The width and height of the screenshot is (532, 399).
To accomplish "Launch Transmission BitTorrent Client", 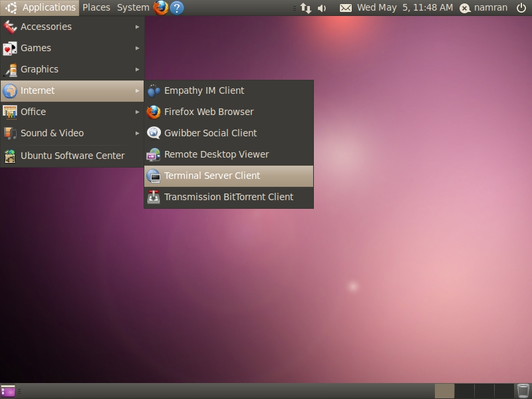I will pyautogui.click(x=228, y=197).
